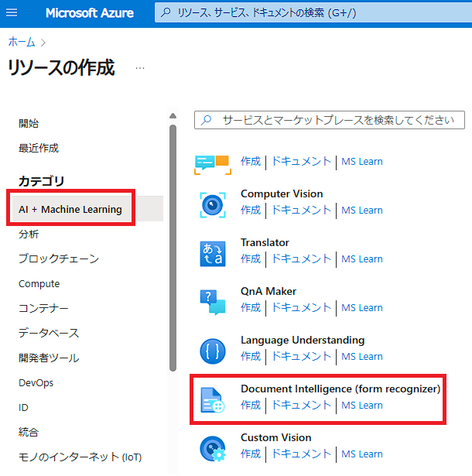Image resolution: width=472 pixels, height=476 pixels.
Task: Open MS Learn under Document Intelligence
Action: pyautogui.click(x=362, y=406)
